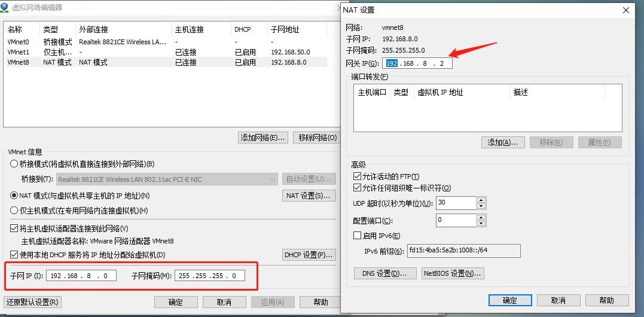Decrease 配置端口 with down arrow
Screen dimensions: 644x317
pos(481,223)
